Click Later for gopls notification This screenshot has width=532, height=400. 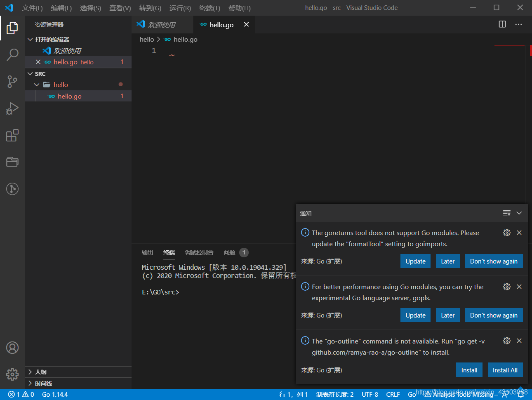click(447, 315)
